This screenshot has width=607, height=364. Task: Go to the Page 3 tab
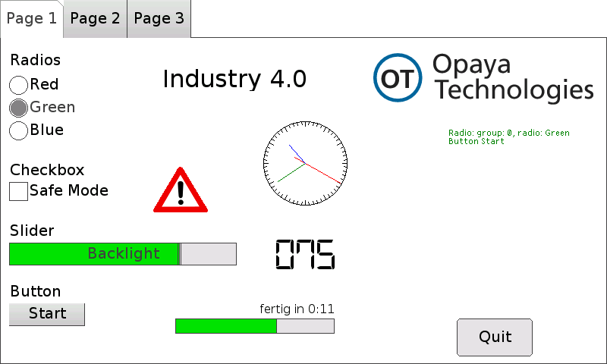point(159,18)
